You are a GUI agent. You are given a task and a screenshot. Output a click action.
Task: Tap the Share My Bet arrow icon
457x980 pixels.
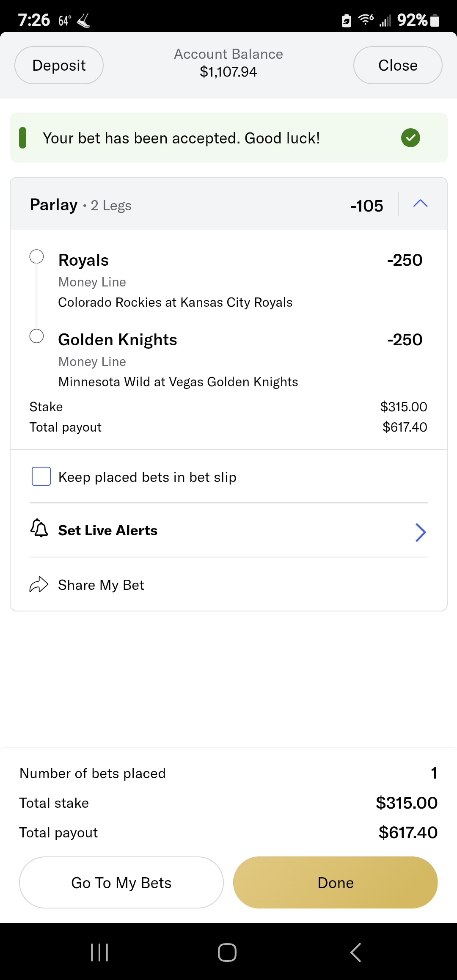tap(39, 585)
